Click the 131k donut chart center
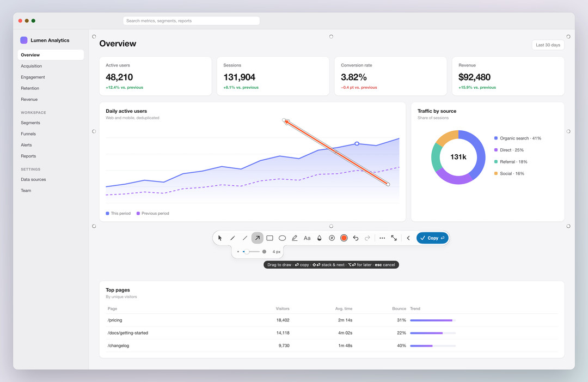This screenshot has width=588, height=382. (x=458, y=157)
